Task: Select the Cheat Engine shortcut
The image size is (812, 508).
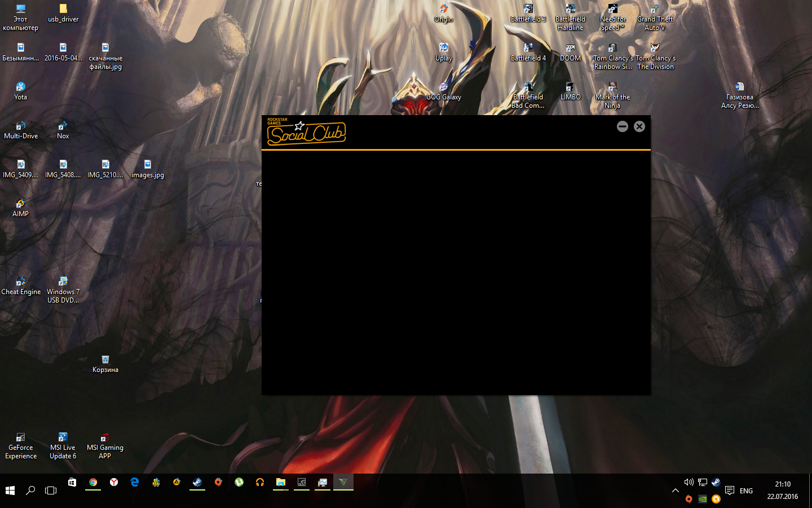Action: coord(21,286)
